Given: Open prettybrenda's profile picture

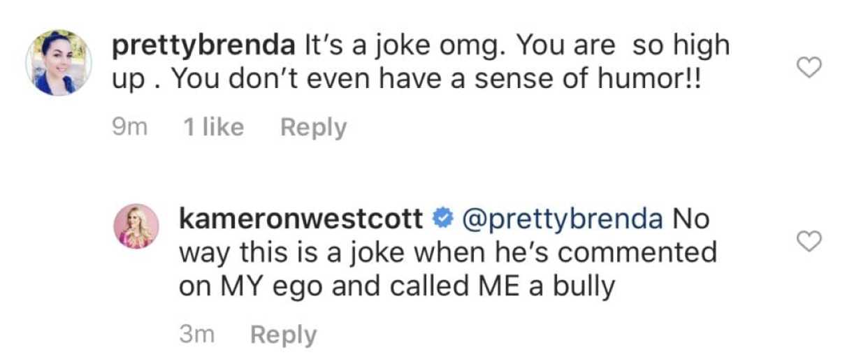Looking at the screenshot, I should coord(59,63).
